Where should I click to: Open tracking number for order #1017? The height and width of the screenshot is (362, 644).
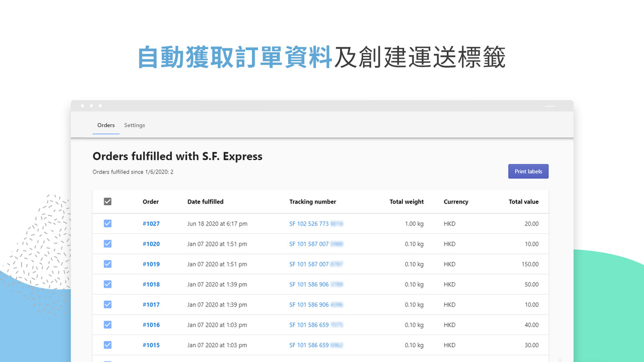pyautogui.click(x=316, y=305)
